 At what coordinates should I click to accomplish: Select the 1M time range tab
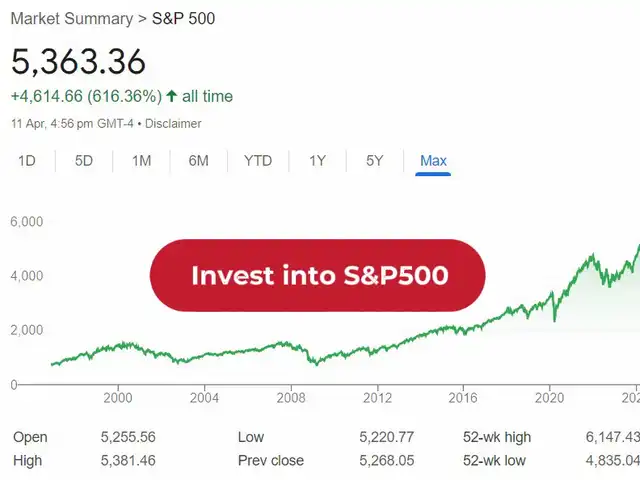pyautogui.click(x=141, y=160)
